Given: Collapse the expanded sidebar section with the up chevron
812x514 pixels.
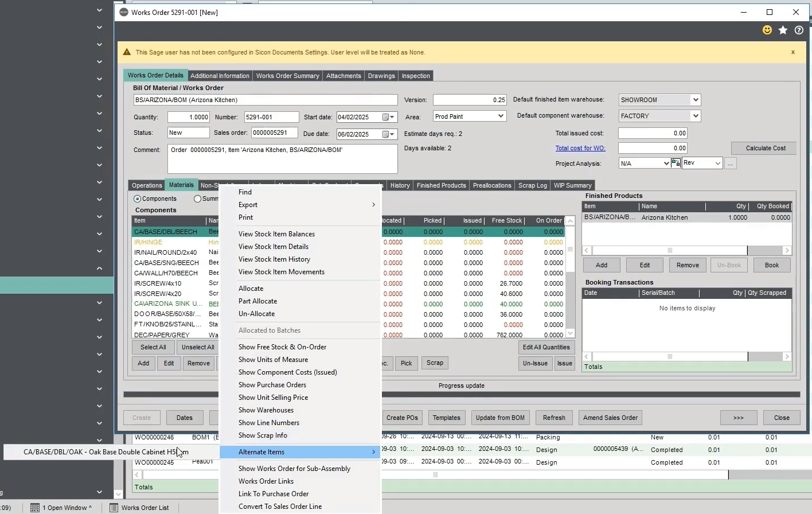Looking at the screenshot, I should tap(99, 268).
